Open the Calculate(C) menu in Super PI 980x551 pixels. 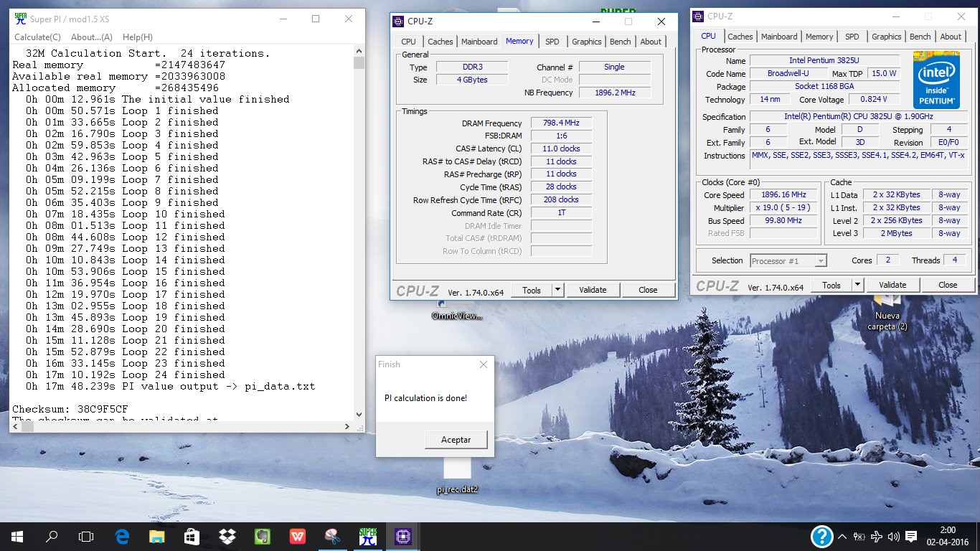point(37,37)
